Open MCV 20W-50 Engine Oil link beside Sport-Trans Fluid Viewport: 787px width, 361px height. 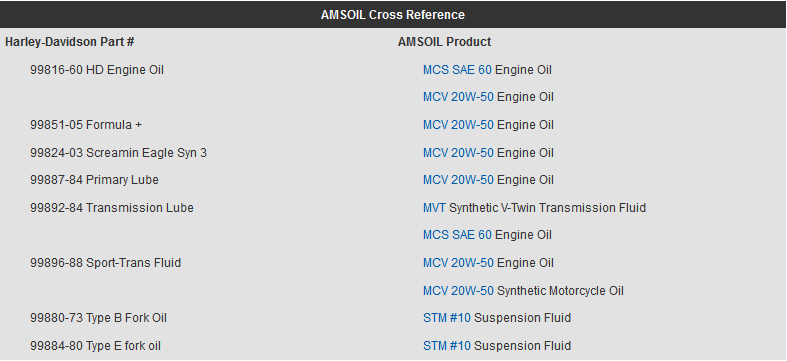click(458, 263)
